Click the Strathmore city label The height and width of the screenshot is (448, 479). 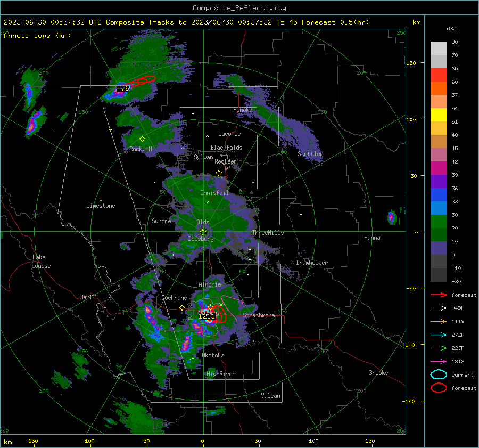pyautogui.click(x=259, y=315)
